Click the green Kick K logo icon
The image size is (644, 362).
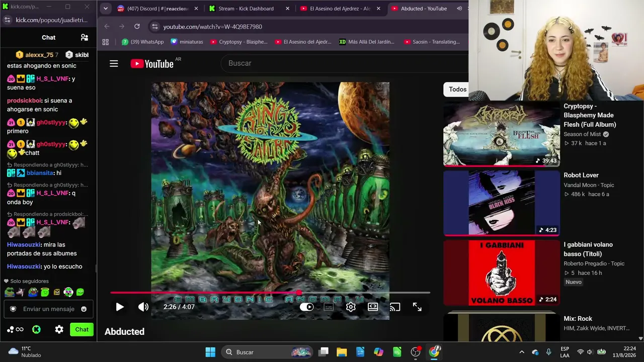(36, 330)
